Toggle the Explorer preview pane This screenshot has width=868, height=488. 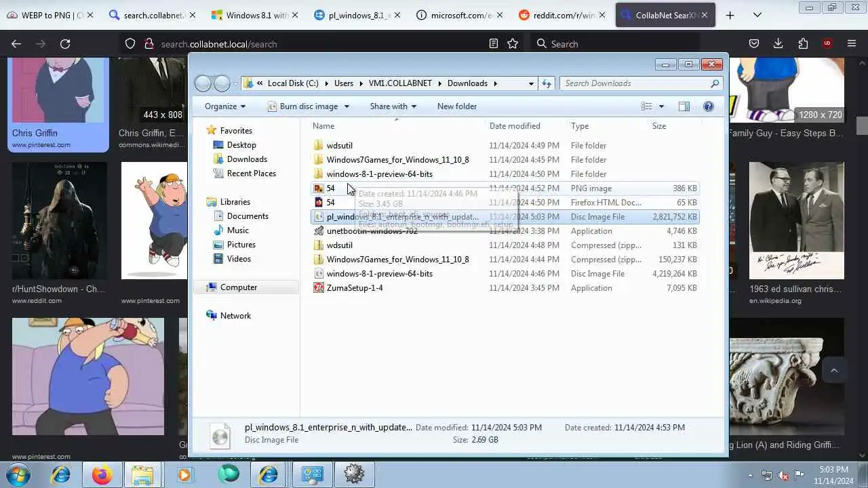coord(684,106)
